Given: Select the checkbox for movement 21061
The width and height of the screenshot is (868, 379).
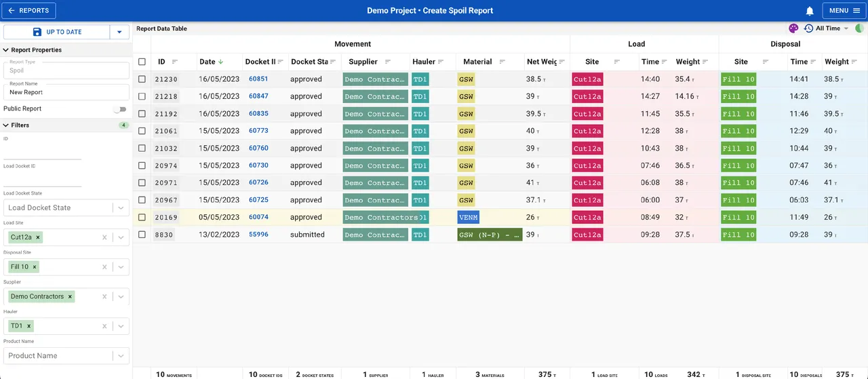Looking at the screenshot, I should tap(142, 131).
